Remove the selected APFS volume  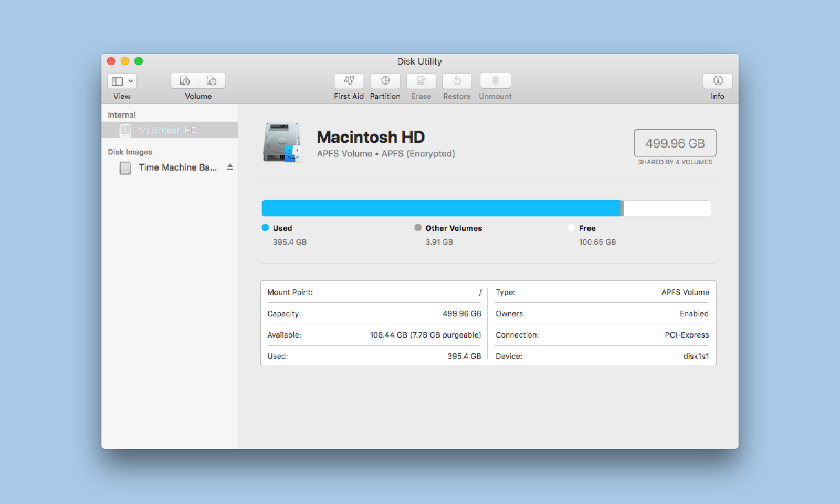(212, 80)
